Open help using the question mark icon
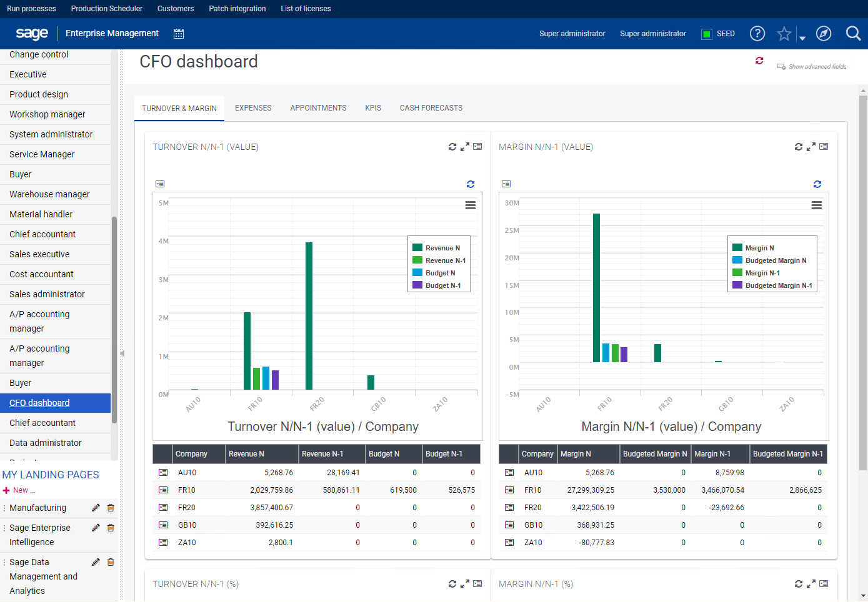Image resolution: width=868 pixels, height=602 pixels. click(x=757, y=33)
